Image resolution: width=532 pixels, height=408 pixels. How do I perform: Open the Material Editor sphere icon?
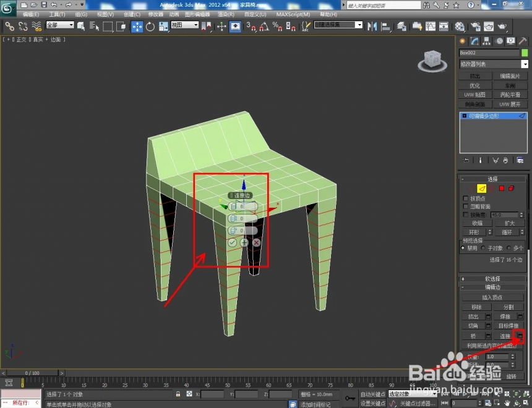pyautogui.click(x=460, y=27)
